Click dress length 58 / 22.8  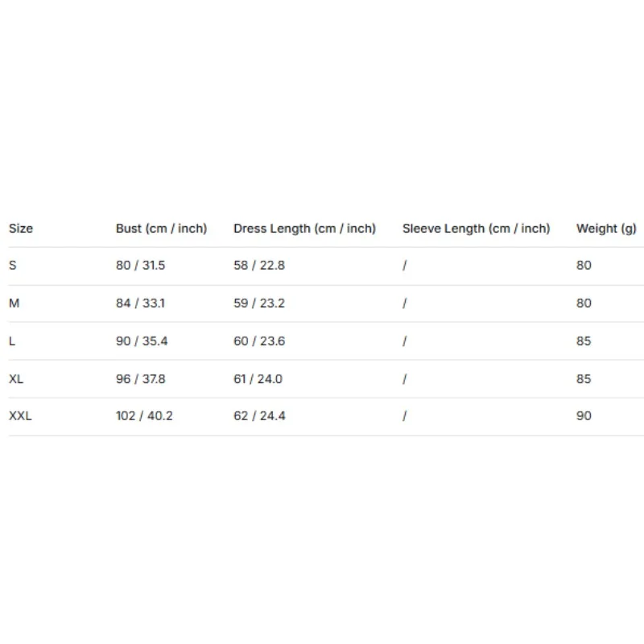pyautogui.click(x=259, y=266)
